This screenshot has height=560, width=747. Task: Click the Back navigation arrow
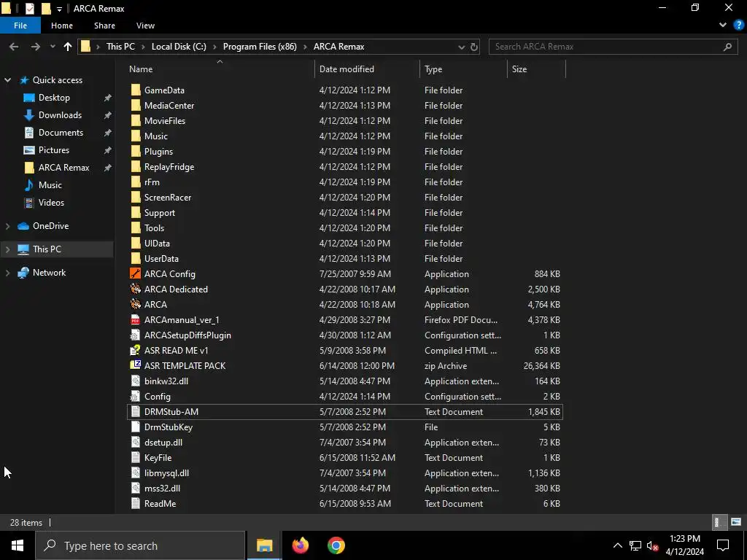14,47
